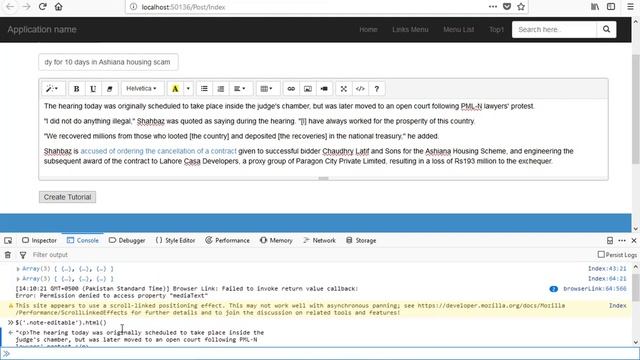Switch to the Debugger devtools tab
This screenshot has width=640, height=360.
pyautogui.click(x=127, y=240)
